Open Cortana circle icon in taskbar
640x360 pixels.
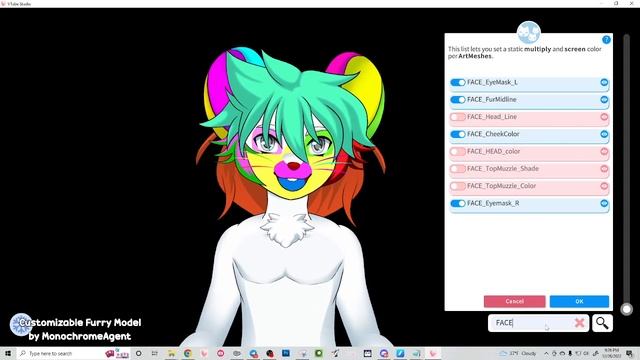tap(139, 353)
